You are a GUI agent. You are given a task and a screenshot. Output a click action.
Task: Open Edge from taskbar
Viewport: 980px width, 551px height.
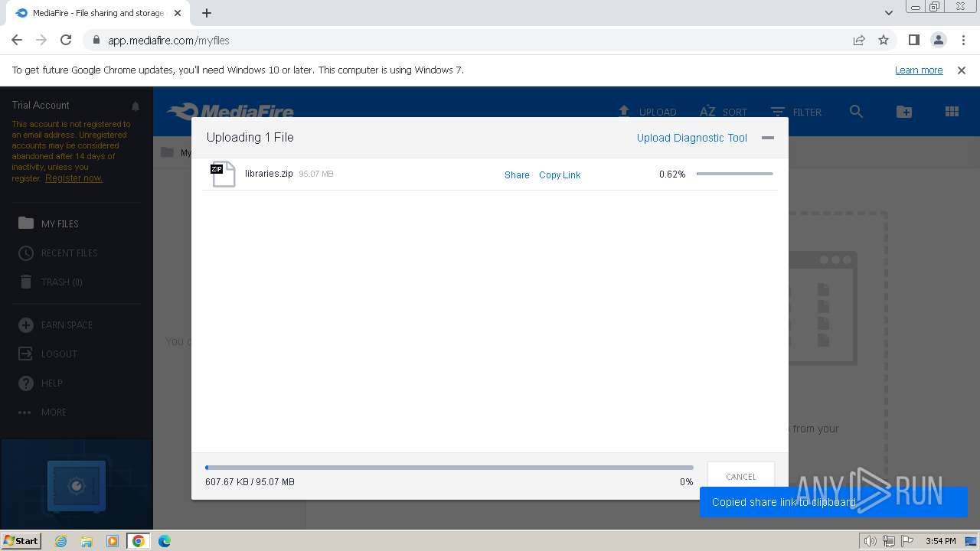[165, 541]
